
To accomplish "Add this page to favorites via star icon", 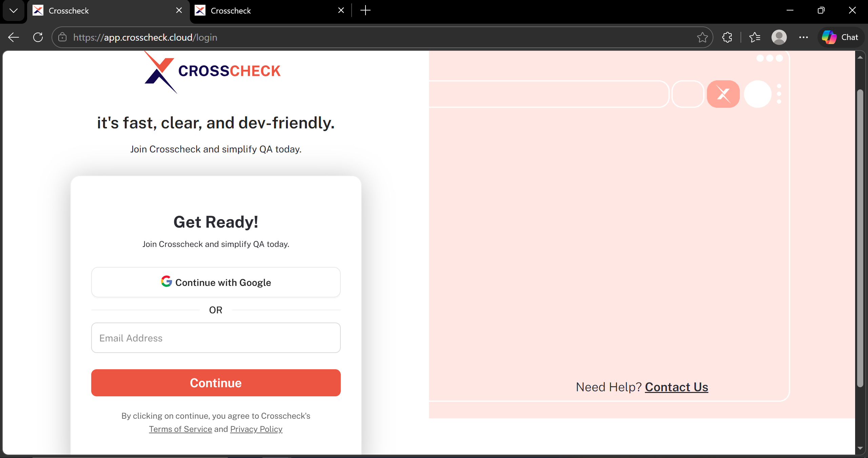I will [x=702, y=37].
